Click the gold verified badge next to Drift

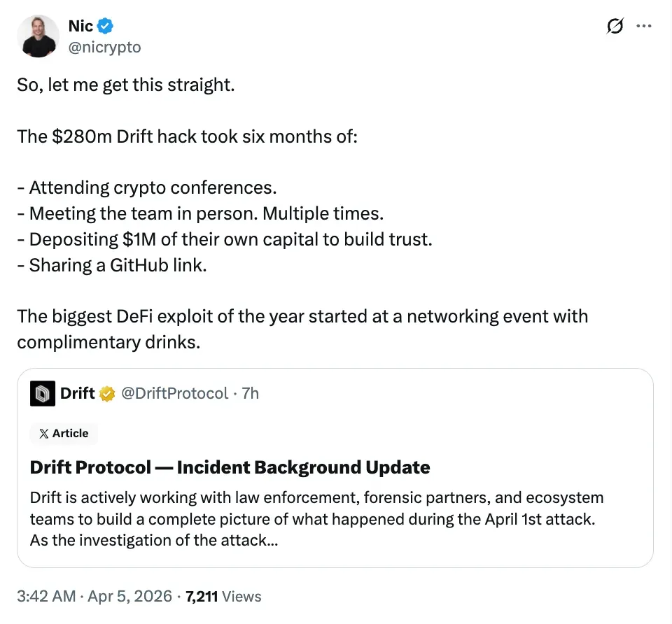(x=106, y=393)
